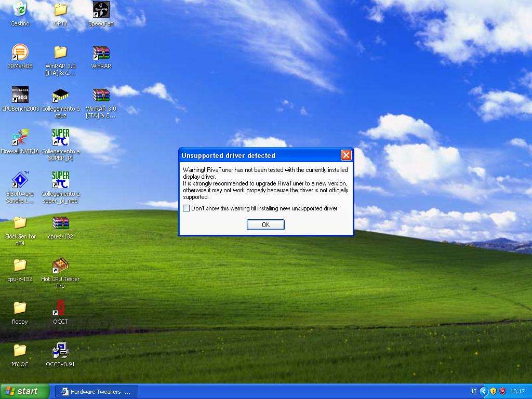The width and height of the screenshot is (532, 399).
Task: Select the OCCTv0.91 installer icon
Action: (60, 350)
